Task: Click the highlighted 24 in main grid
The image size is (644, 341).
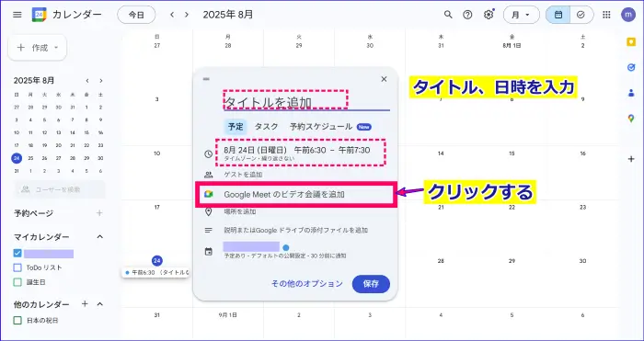Action: [157, 260]
